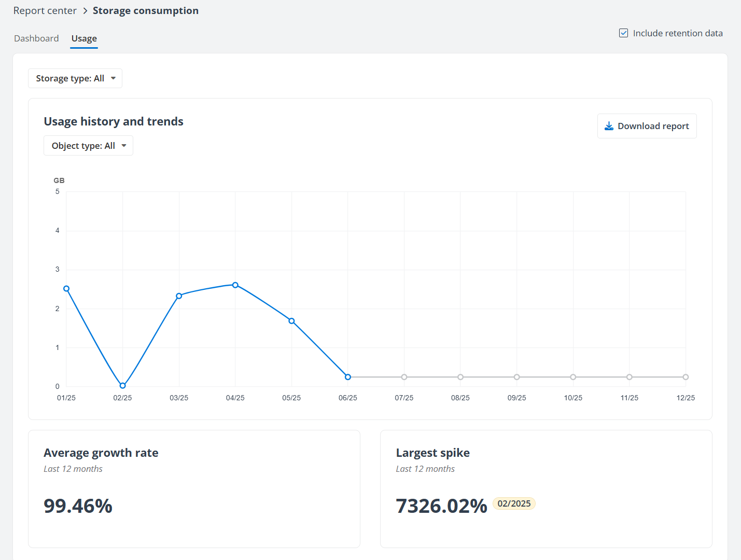Viewport: 741px width, 560px height.
Task: Click the 02/25 zero-value data point
Action: click(122, 386)
